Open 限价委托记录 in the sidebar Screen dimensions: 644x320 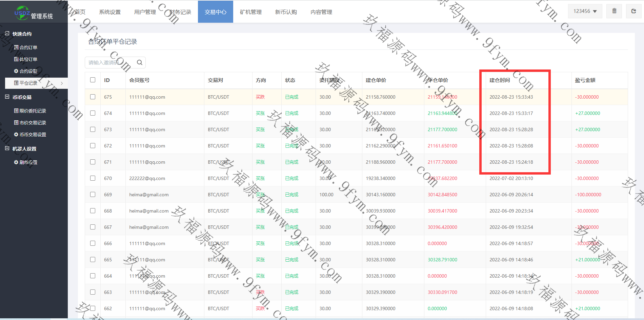pos(30,111)
